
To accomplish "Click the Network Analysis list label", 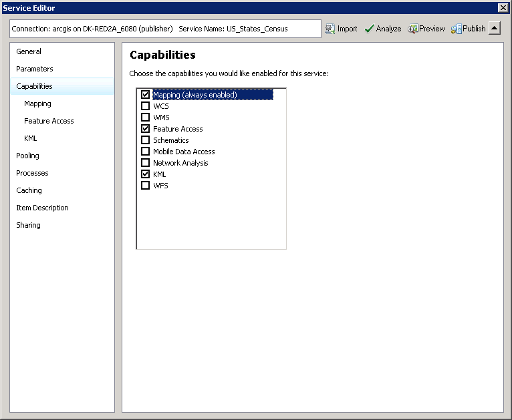I will tap(180, 163).
